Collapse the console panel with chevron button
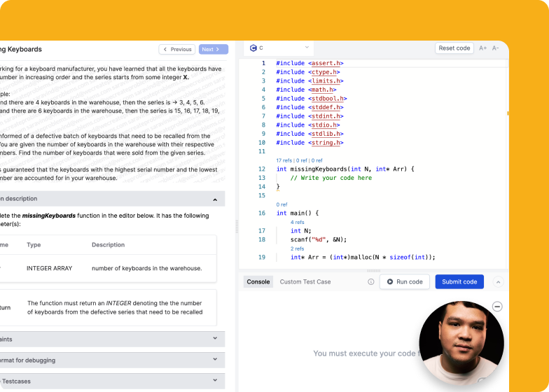This screenshot has height=392, width=549. (498, 282)
